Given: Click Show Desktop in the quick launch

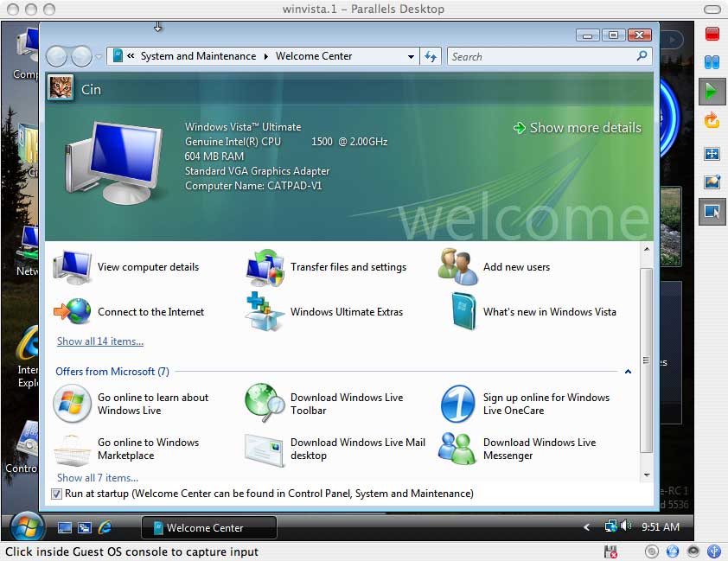Looking at the screenshot, I should [65, 527].
